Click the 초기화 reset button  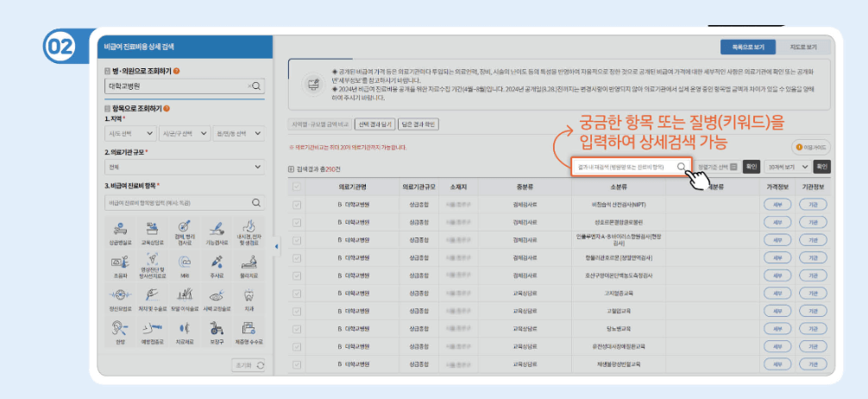coord(248,365)
